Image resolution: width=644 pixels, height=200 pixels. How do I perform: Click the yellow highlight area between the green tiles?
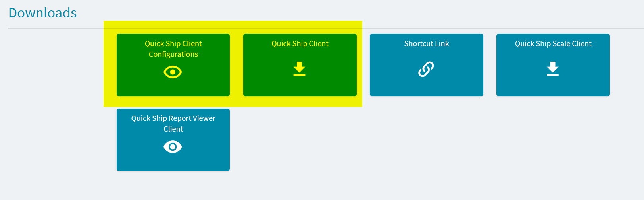coord(236,65)
